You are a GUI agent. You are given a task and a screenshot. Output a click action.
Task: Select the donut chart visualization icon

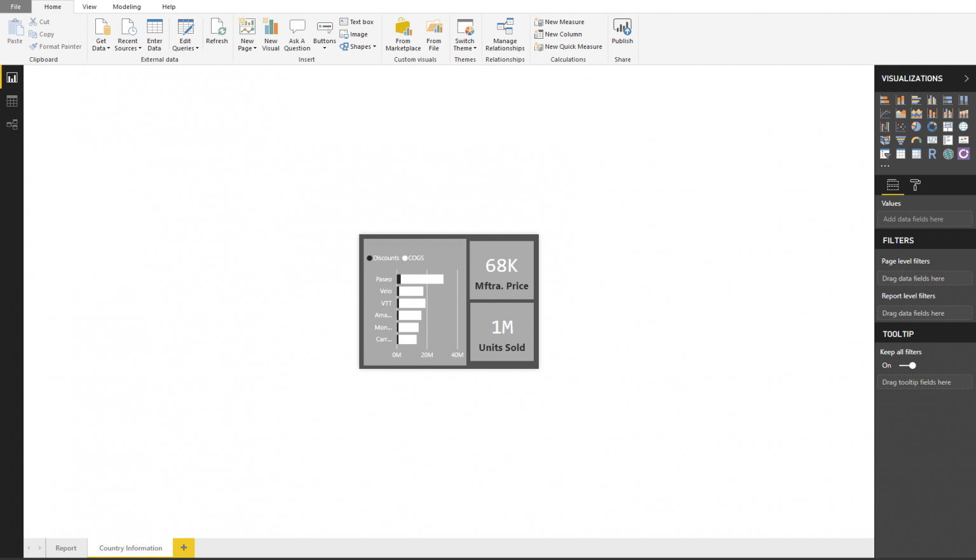(x=932, y=126)
